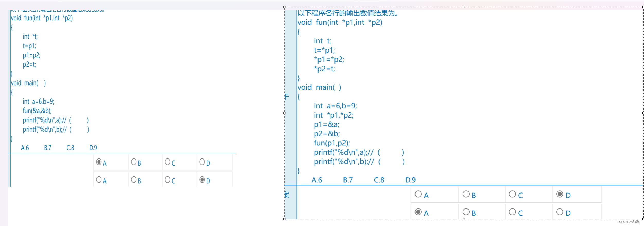Click the 'C.8' choice under left code
644x226 pixels.
[x=70, y=148]
